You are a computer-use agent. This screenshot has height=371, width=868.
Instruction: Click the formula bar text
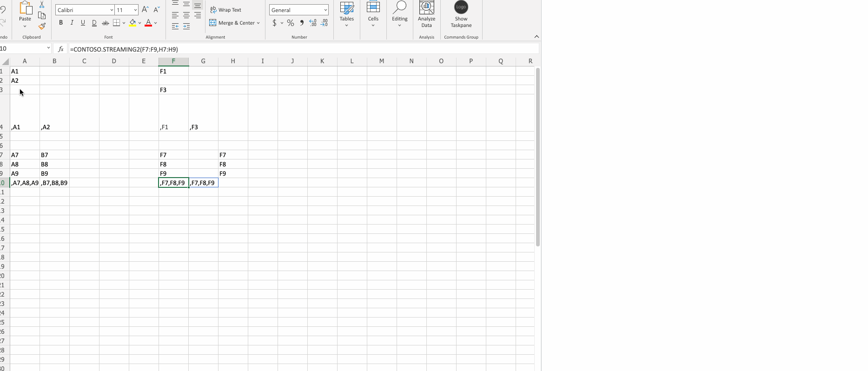124,49
